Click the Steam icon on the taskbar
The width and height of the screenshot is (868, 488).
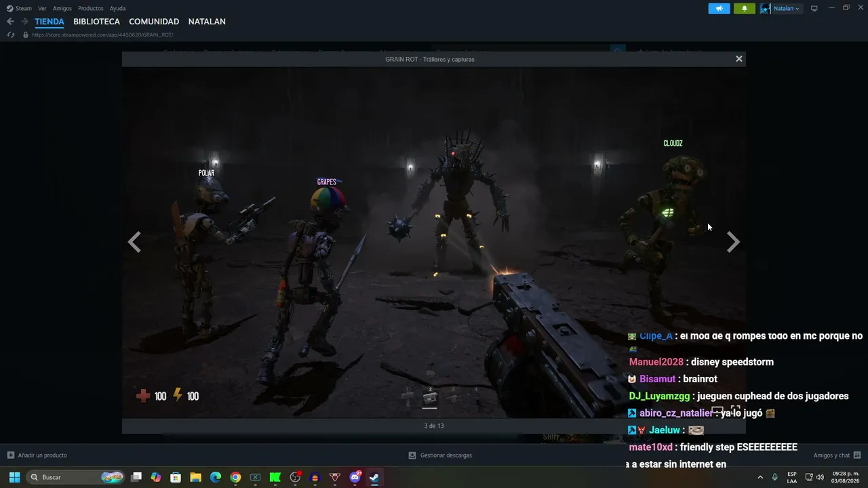click(x=374, y=477)
